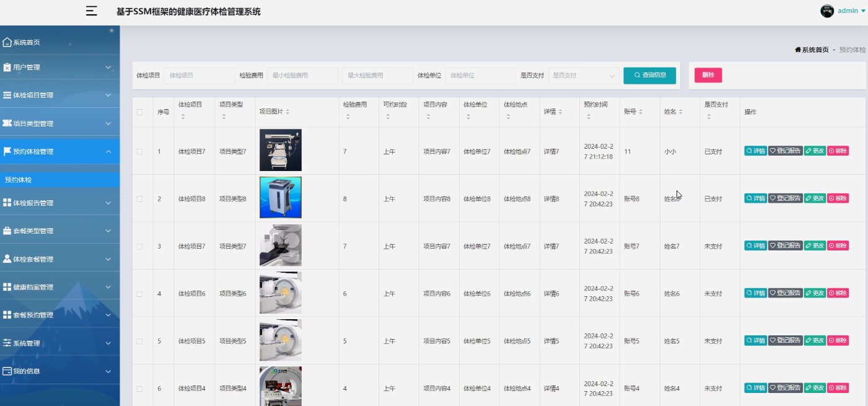Expand the 用户管理 menu chevron
This screenshot has width=868, height=406.
[x=108, y=67]
